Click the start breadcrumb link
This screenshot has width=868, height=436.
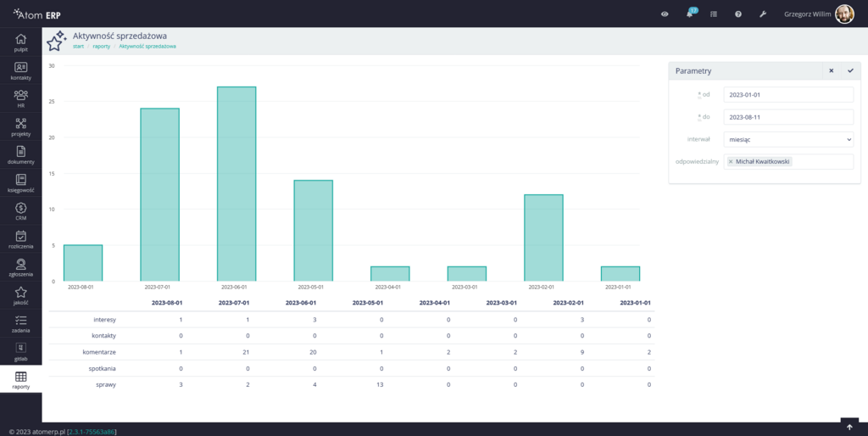pyautogui.click(x=78, y=47)
